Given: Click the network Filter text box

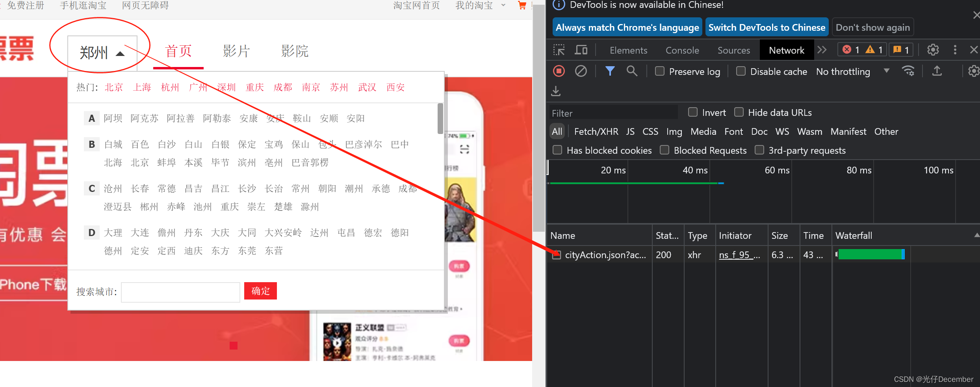Looking at the screenshot, I should coord(613,113).
